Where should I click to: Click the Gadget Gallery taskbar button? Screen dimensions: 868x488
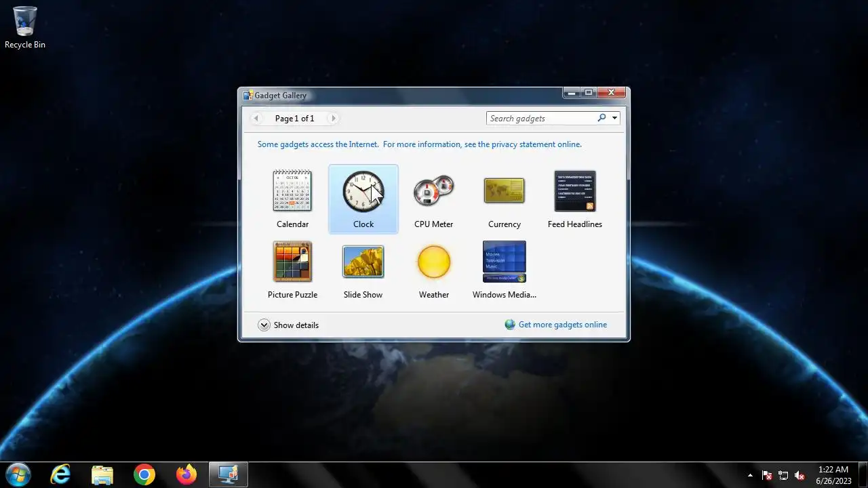[229, 475]
